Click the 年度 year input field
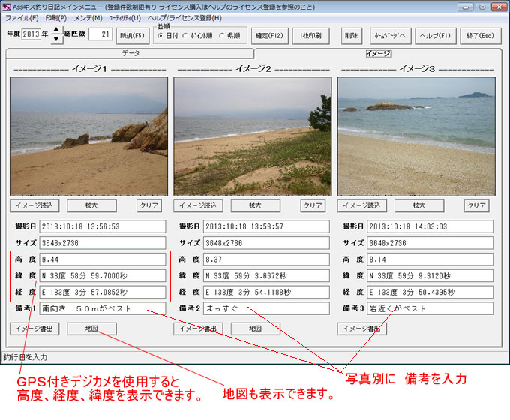 [x=31, y=34]
